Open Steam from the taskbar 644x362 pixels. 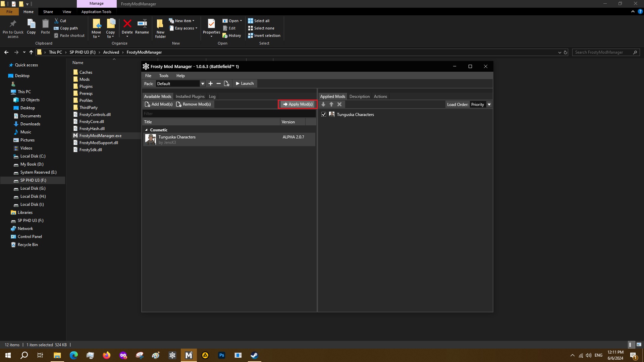tap(254, 355)
